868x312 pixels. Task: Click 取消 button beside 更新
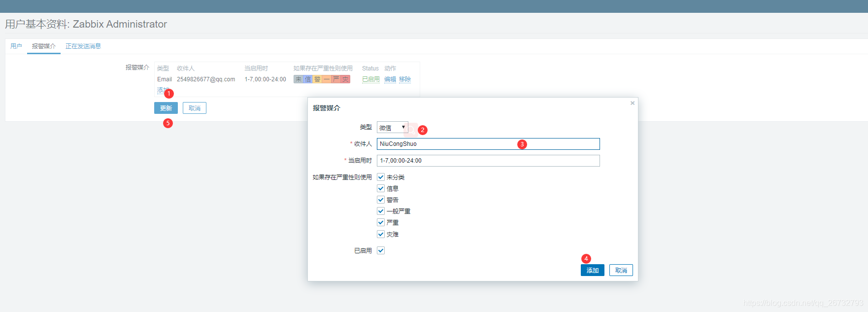point(195,108)
